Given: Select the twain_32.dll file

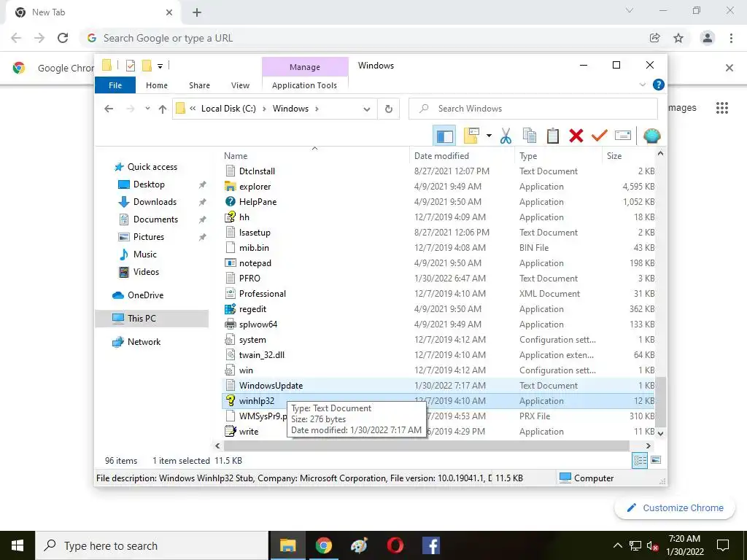Looking at the screenshot, I should point(438,355).
